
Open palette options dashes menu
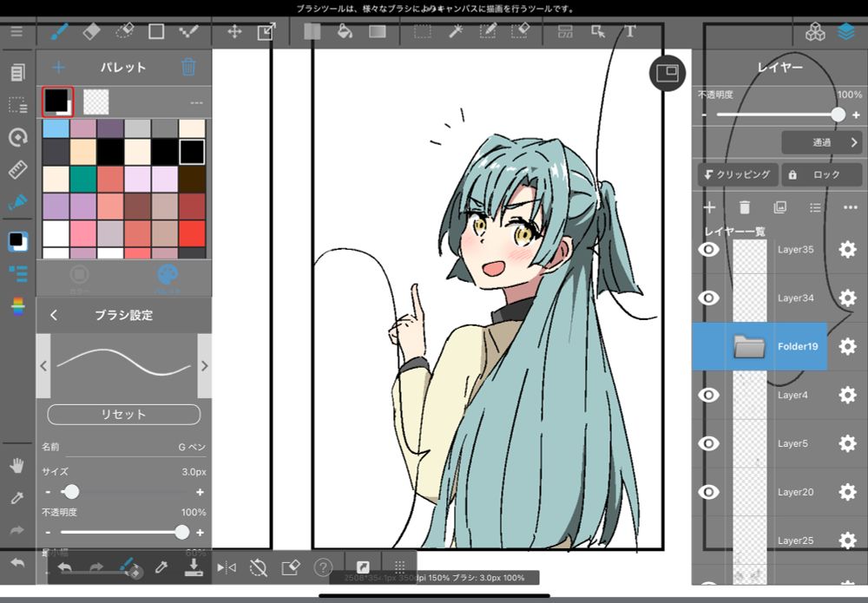click(196, 102)
